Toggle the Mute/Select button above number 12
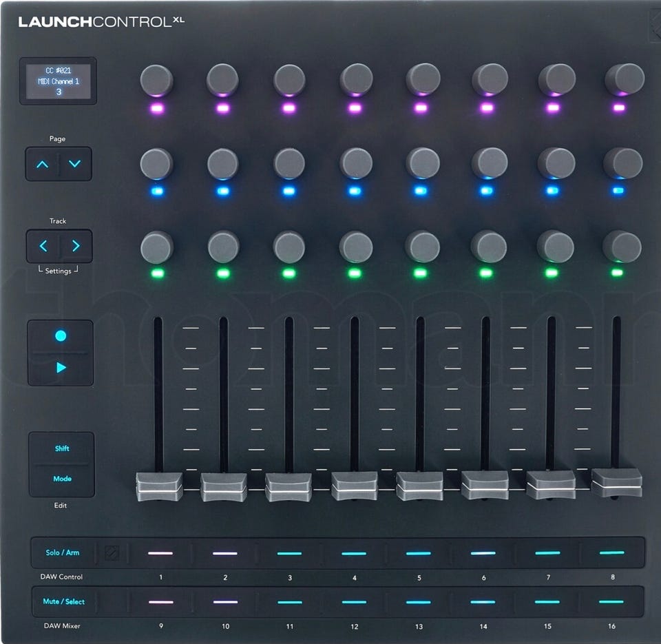Screen dimensions: 661x644 tap(354, 602)
